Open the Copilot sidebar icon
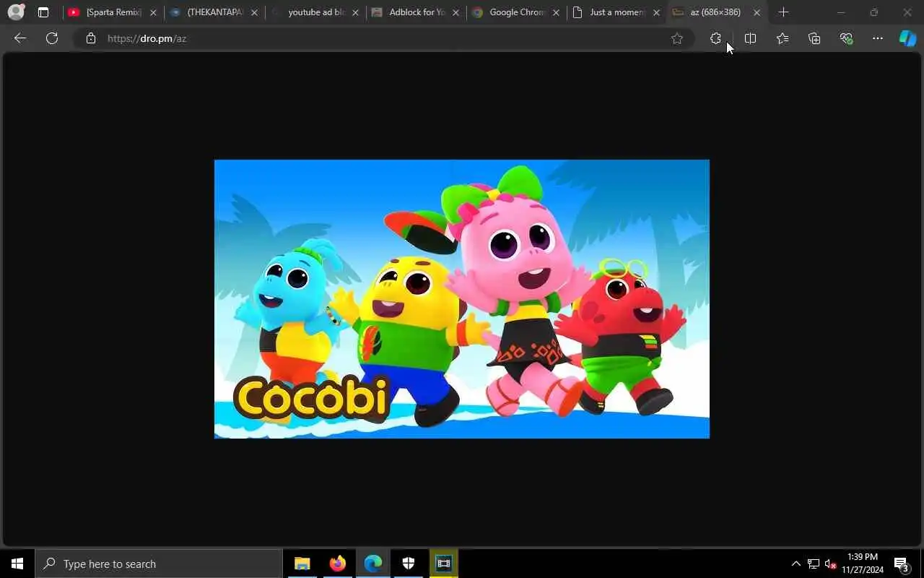This screenshot has height=578, width=924. pos(907,38)
